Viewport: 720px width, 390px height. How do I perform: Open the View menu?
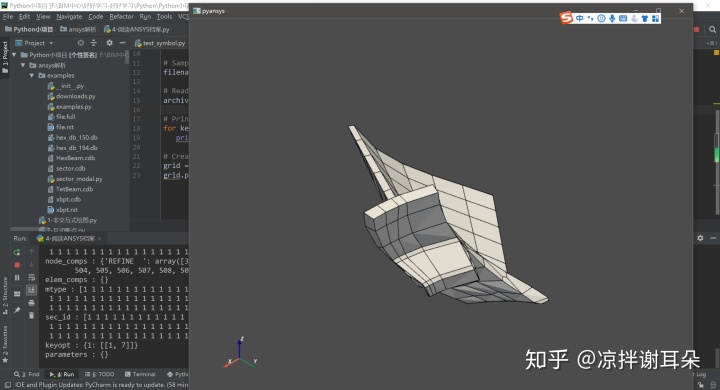click(x=43, y=17)
